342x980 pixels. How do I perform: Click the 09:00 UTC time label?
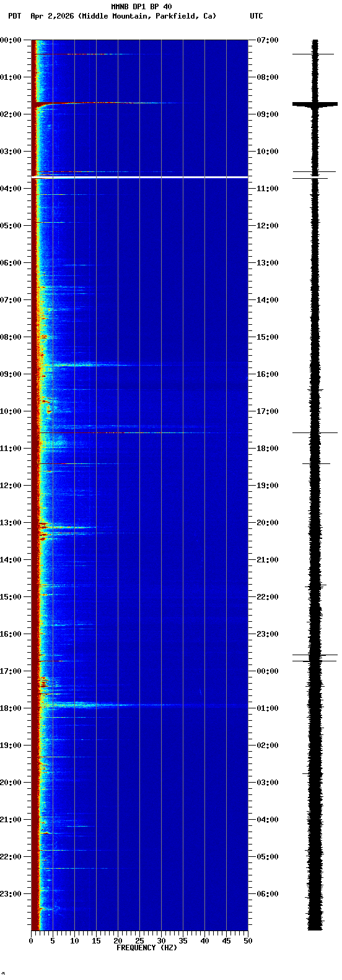[268, 114]
